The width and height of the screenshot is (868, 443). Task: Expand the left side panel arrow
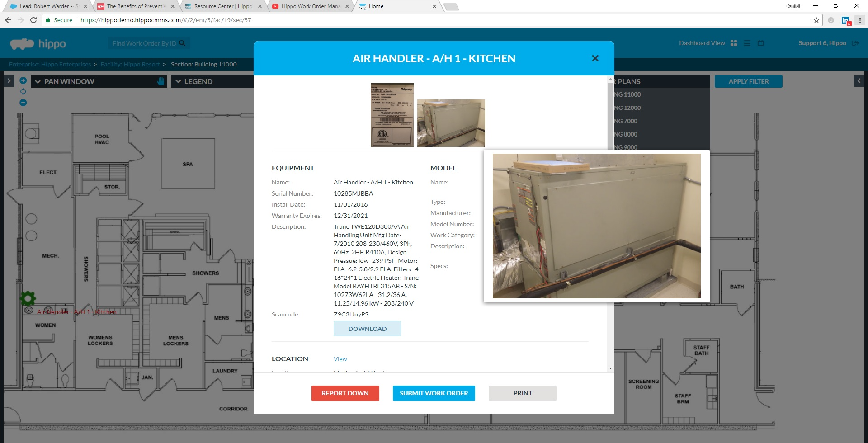[x=9, y=81]
